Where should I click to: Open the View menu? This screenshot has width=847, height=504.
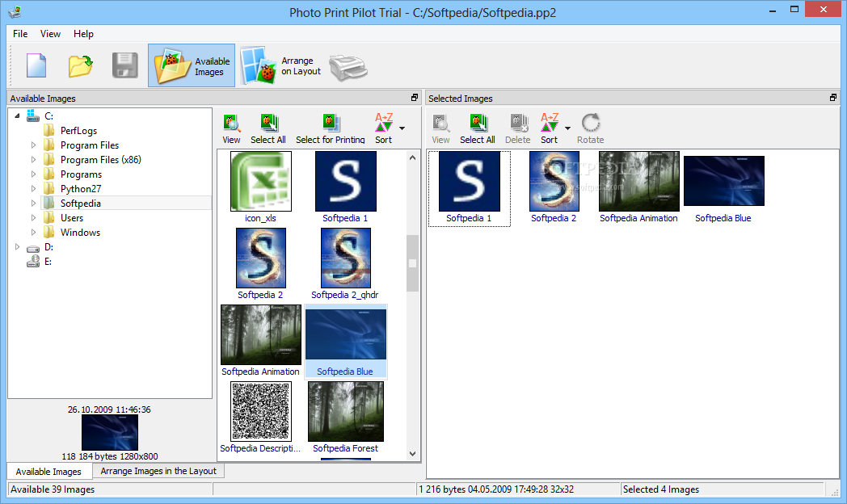pyautogui.click(x=50, y=33)
